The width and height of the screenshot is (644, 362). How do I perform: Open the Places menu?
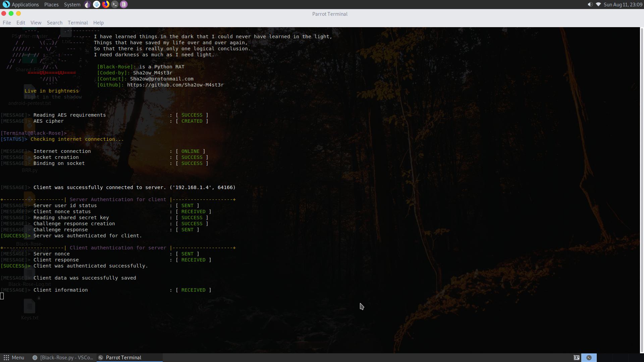(x=51, y=4)
